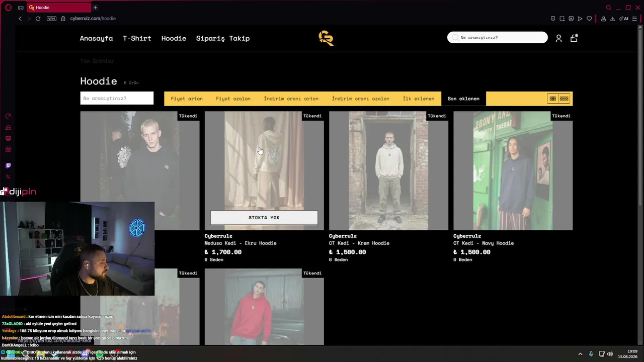
Task: Click the pin icon in browser toolbar
Action: (x=553, y=19)
